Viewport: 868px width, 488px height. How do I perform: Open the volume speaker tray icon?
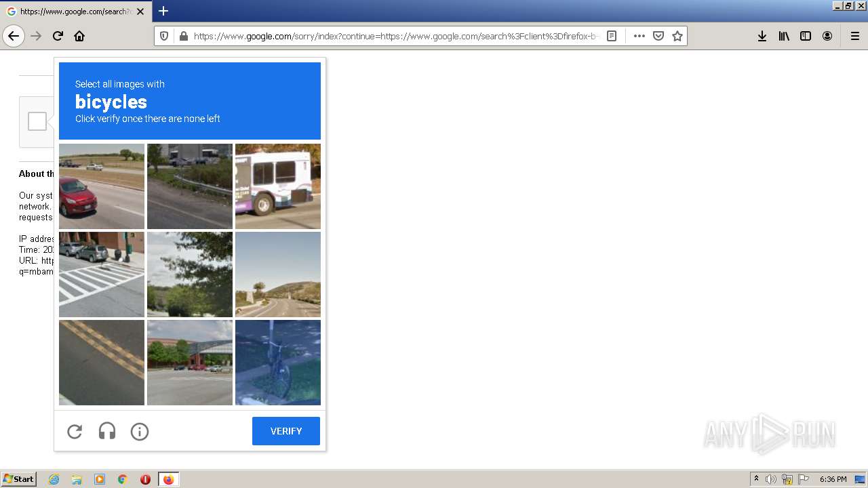(771, 479)
